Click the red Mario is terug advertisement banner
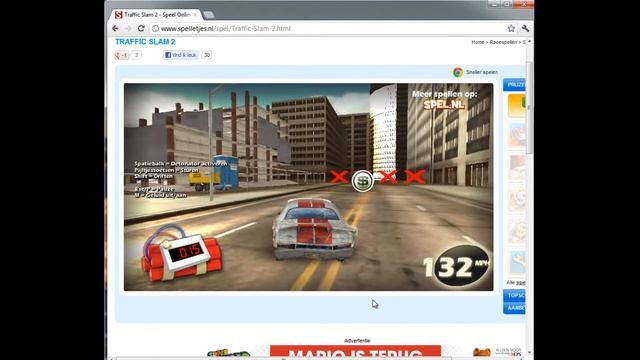Viewport: 640px width, 360px height. click(x=356, y=351)
